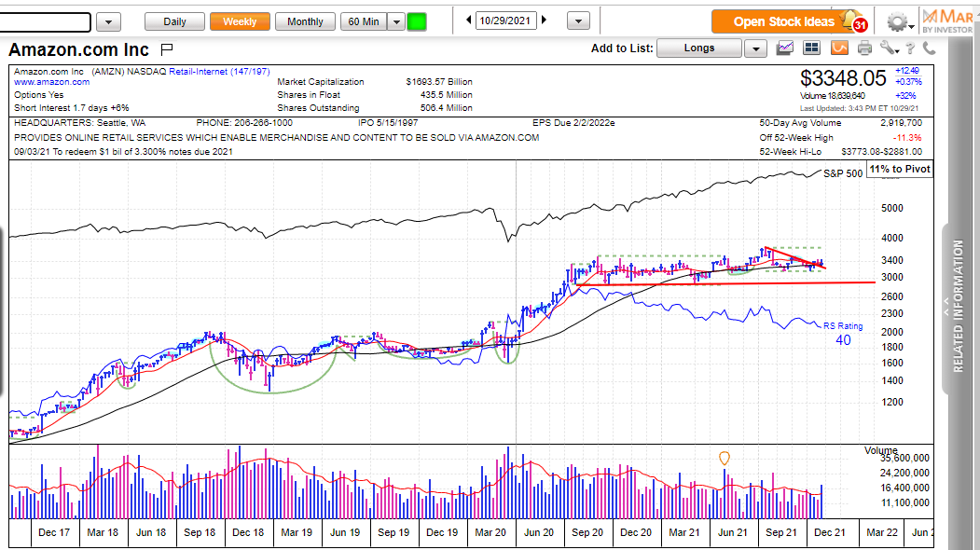Select the 60 Min intraday timeframe
980x550 pixels.
tap(364, 21)
